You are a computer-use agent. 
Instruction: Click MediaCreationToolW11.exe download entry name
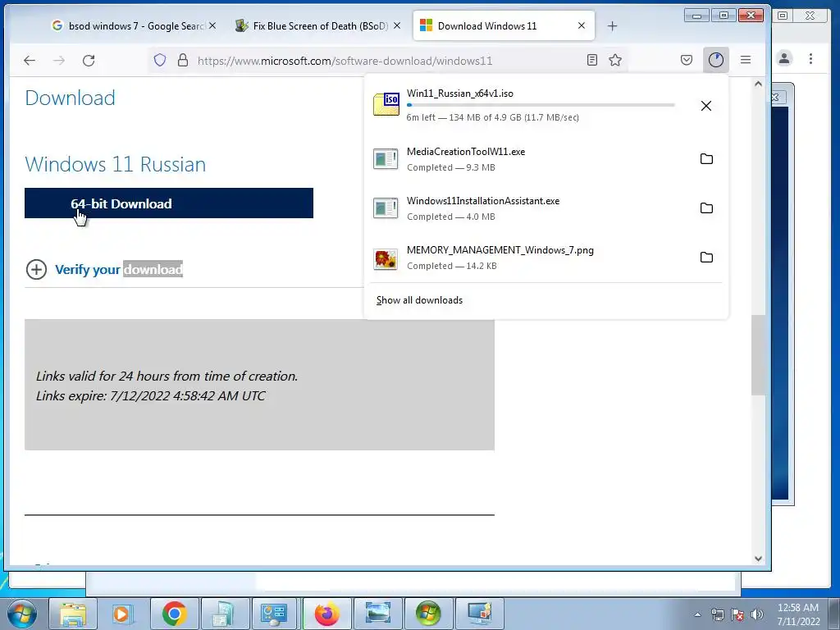click(x=466, y=152)
